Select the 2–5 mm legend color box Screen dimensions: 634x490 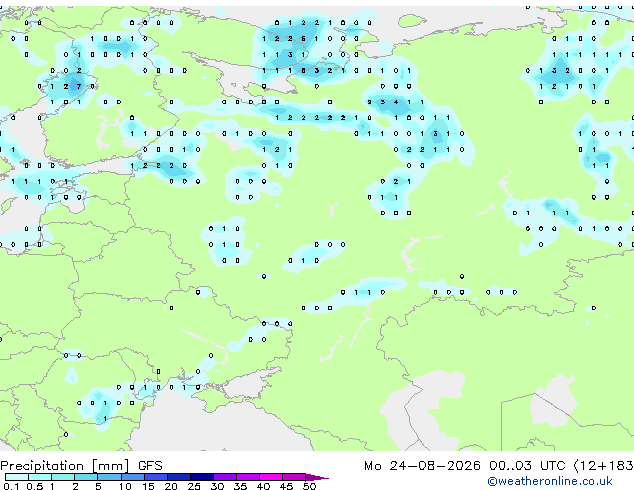point(86,477)
